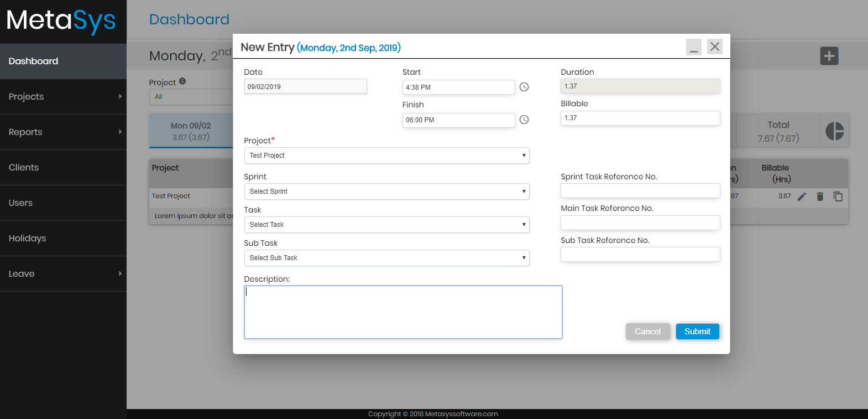Image resolution: width=868 pixels, height=419 pixels.
Task: Focus the Sprint Task Reference No. field
Action: [x=640, y=191]
